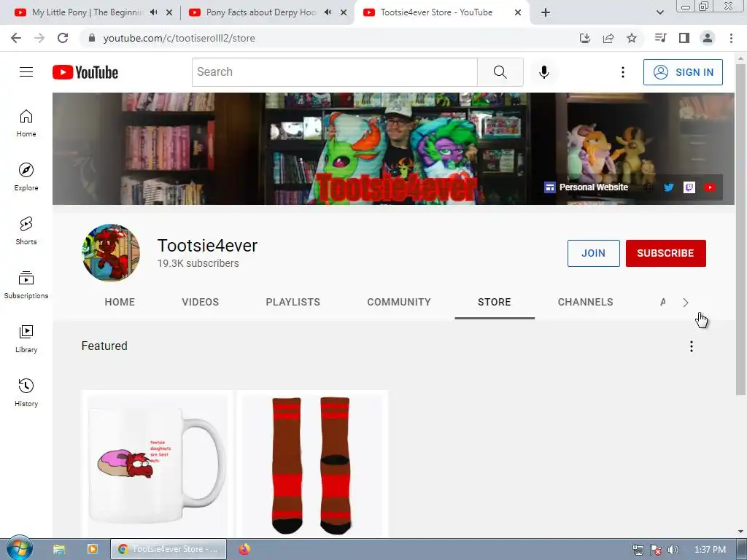Open YouTube settings three-dot menu

tap(623, 72)
